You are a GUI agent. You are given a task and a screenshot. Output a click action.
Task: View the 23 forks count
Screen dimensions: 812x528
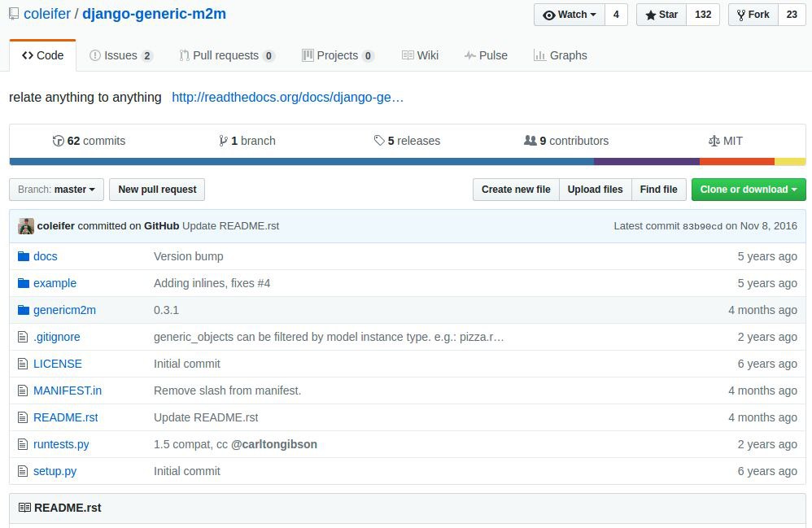pos(792,15)
